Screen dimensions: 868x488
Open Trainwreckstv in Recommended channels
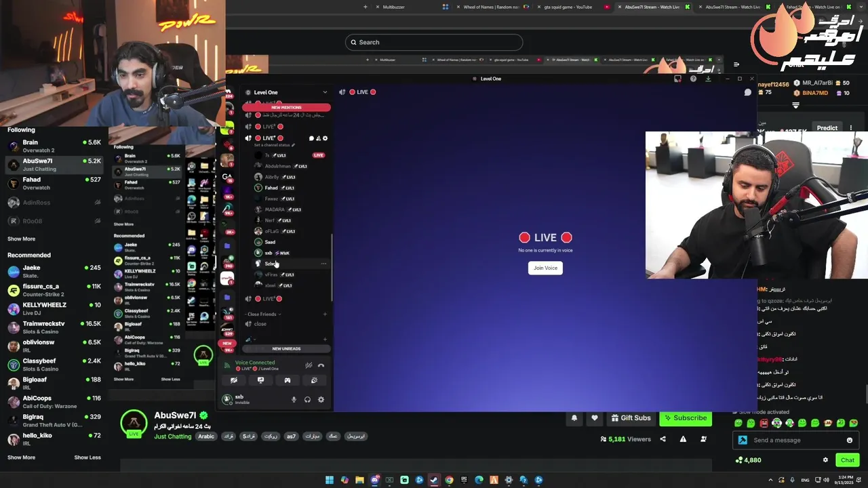click(54, 327)
